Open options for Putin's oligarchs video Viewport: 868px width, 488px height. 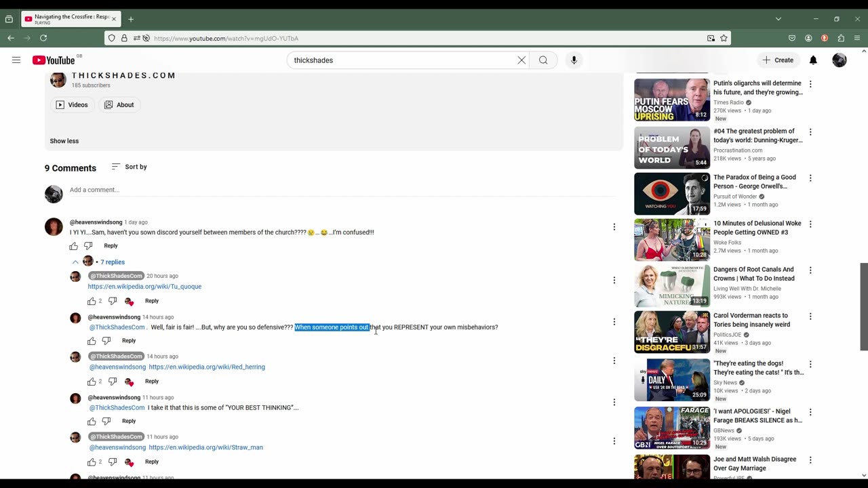coord(810,85)
